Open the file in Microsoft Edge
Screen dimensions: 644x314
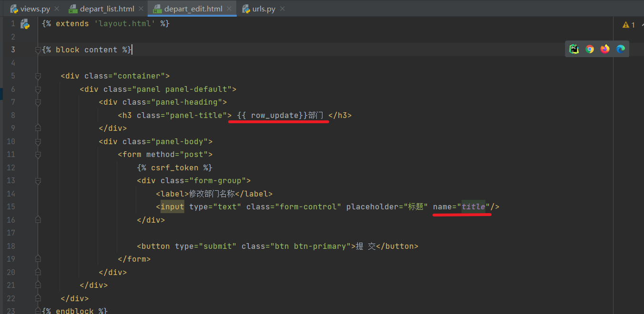point(620,49)
